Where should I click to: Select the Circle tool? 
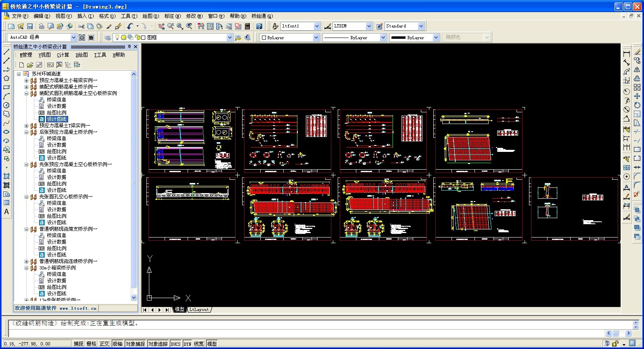click(x=6, y=105)
